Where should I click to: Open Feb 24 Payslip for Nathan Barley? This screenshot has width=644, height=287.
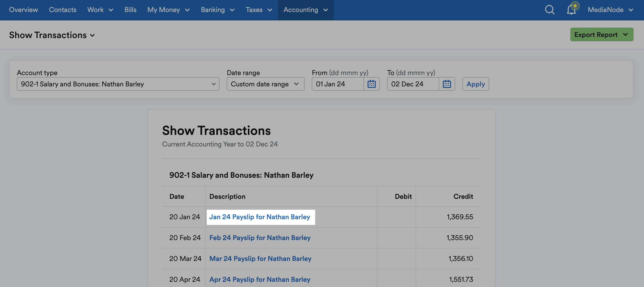[x=260, y=238]
